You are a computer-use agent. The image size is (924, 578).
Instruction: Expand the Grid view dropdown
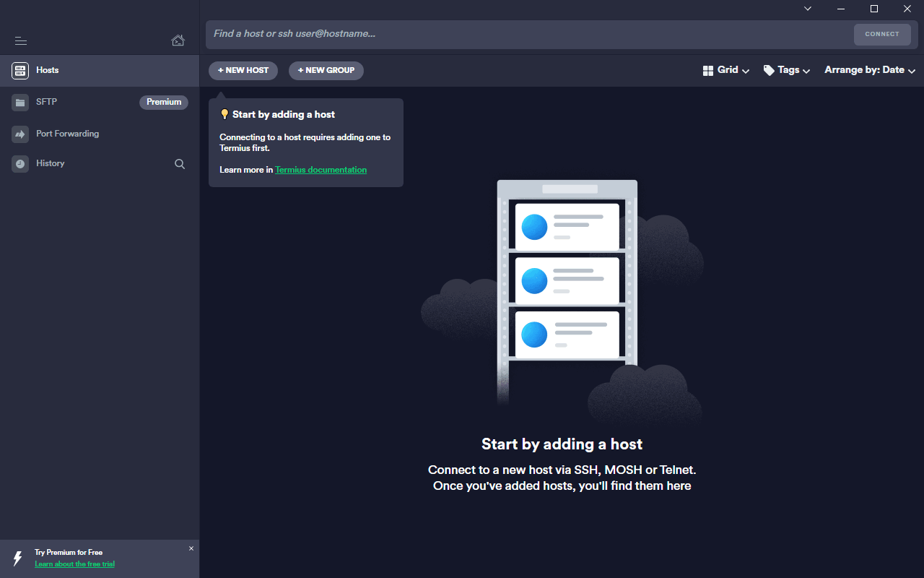726,70
